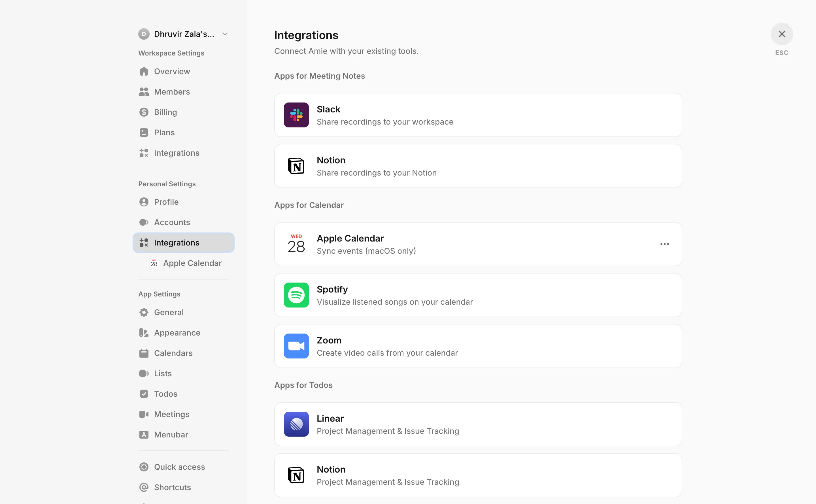The width and height of the screenshot is (816, 504).
Task: Click the Appearance paint icon
Action: pos(144,333)
